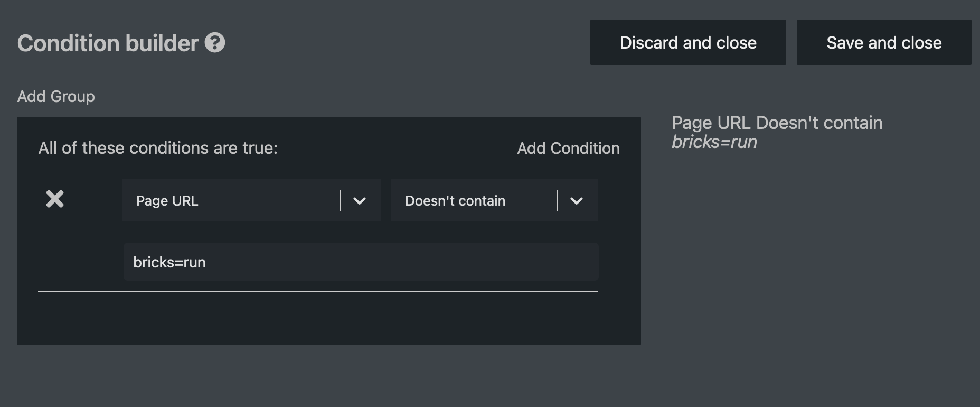Click the Save and close button
Image resolution: width=980 pixels, height=407 pixels.
click(884, 42)
